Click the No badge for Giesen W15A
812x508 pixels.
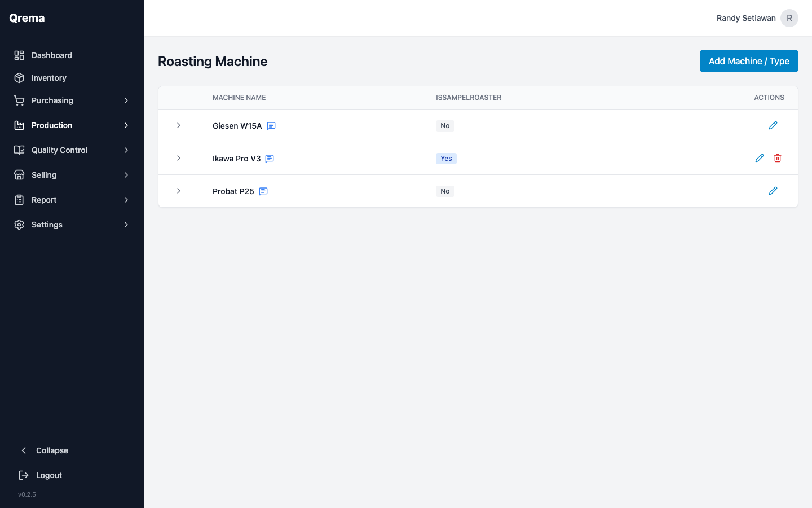coord(445,125)
